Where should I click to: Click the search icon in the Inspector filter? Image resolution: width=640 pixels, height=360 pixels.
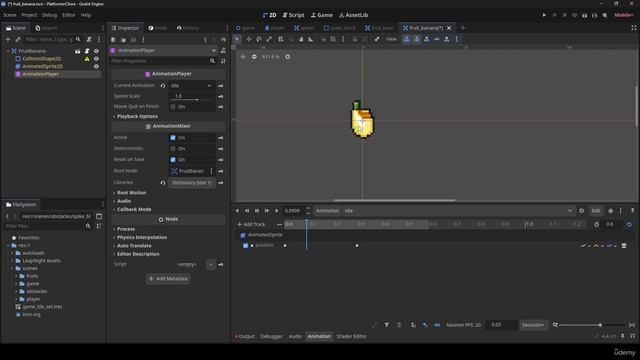212,61
